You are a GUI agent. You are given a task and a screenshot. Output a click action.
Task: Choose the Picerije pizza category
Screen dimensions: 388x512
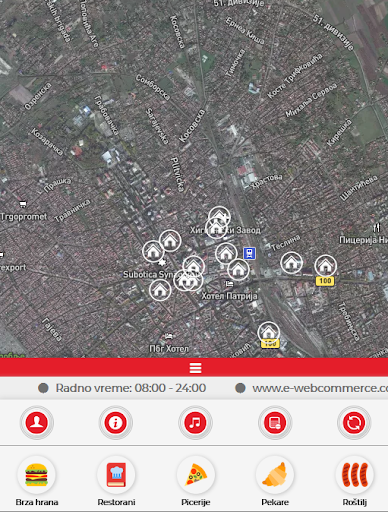point(196,481)
